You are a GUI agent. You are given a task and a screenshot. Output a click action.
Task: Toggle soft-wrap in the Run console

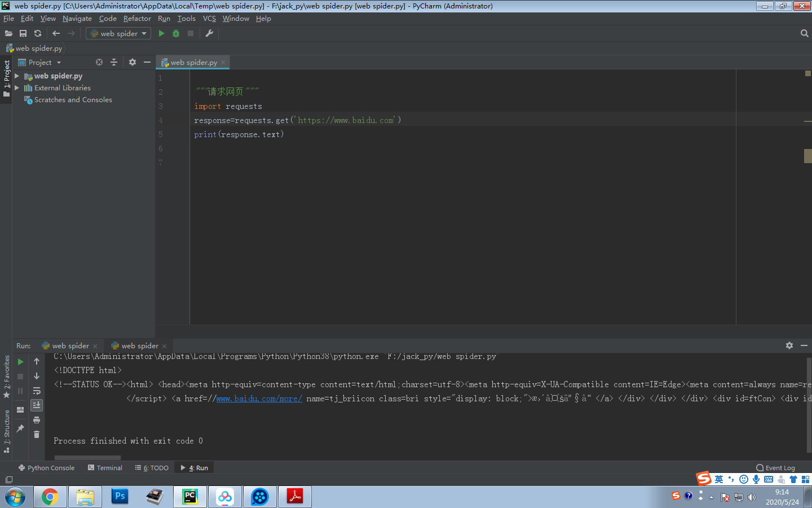point(37,391)
